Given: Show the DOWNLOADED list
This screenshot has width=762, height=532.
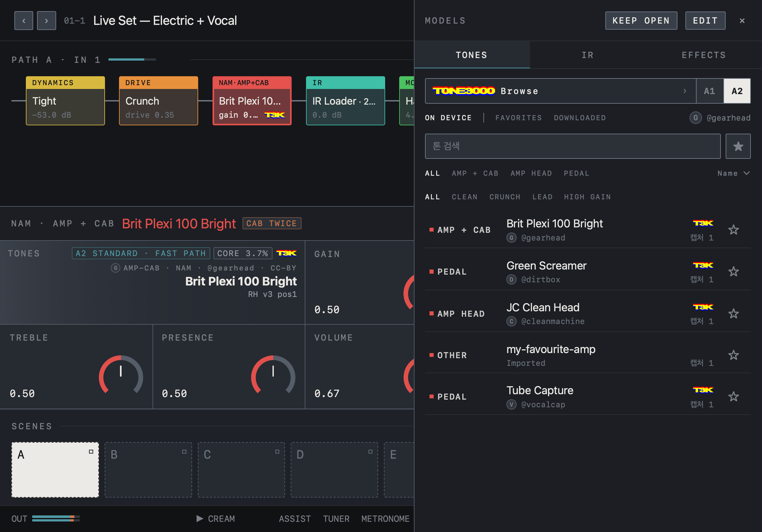Looking at the screenshot, I should tap(579, 118).
